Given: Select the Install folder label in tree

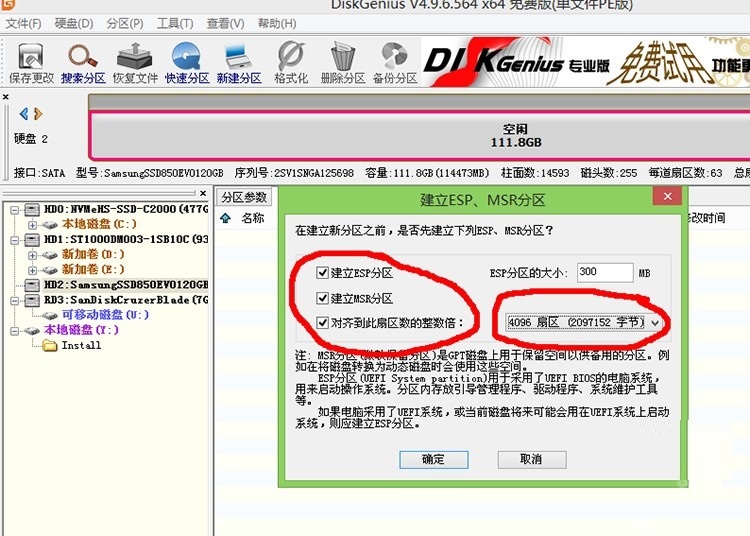Looking at the screenshot, I should (x=81, y=346).
